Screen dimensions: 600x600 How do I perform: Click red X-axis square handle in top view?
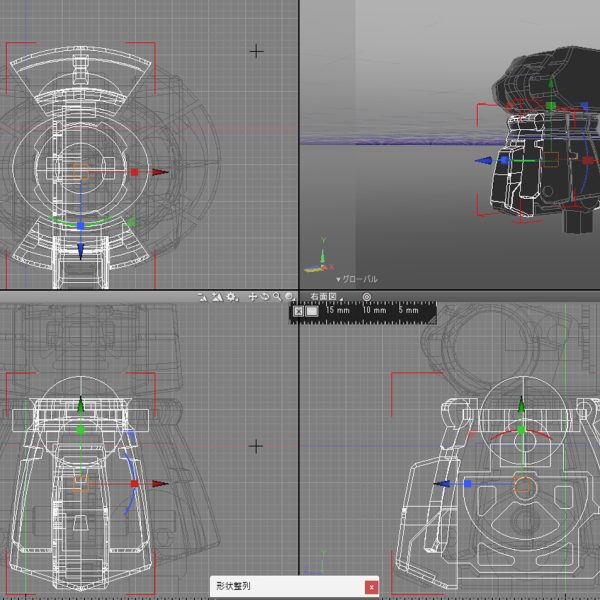(x=135, y=172)
